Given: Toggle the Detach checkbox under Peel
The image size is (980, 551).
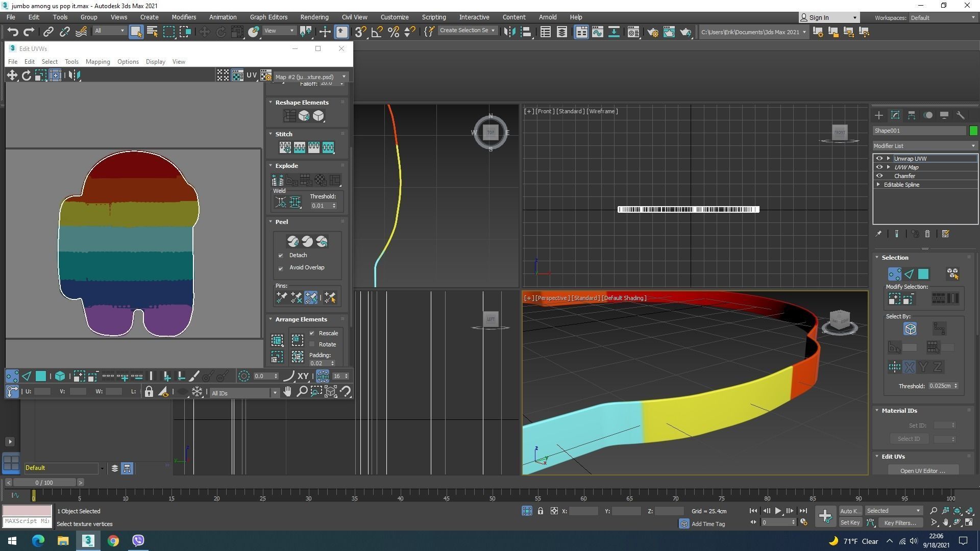Looking at the screenshot, I should coord(281,255).
